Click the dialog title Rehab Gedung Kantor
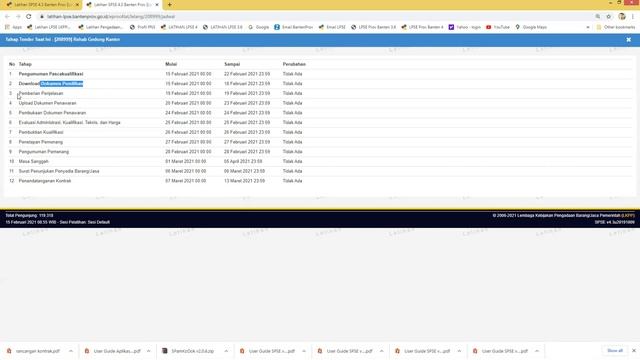 click(96, 40)
